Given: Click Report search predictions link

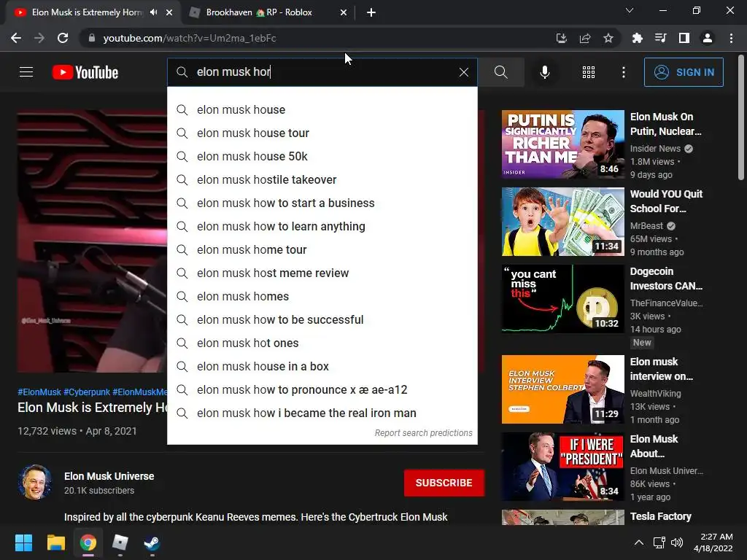Looking at the screenshot, I should tap(424, 433).
